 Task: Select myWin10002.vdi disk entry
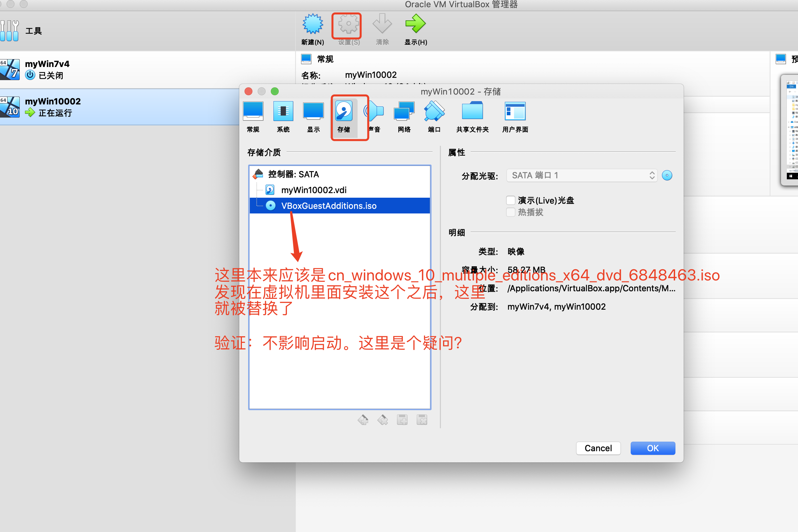tap(314, 190)
